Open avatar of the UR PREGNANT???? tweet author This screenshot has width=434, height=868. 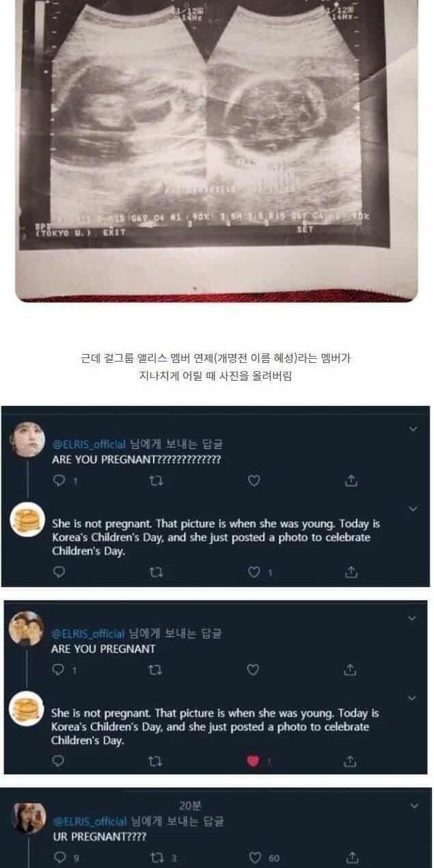click(x=29, y=817)
